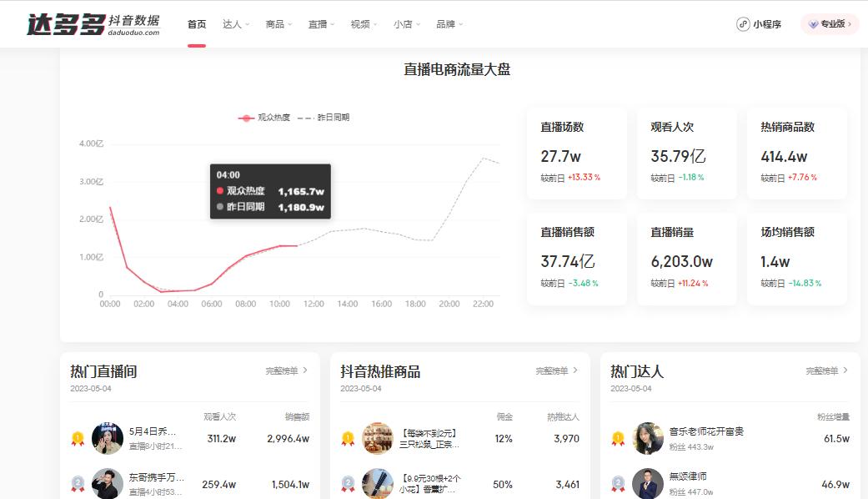This screenshot has width=868, height=499.
Task: Click the diamond icon on the 专业版 button
Action: pyautogui.click(x=814, y=24)
